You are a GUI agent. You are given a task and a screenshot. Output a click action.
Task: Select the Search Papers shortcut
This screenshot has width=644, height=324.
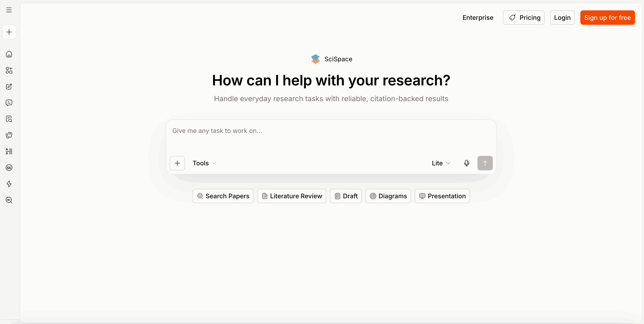pos(223,196)
